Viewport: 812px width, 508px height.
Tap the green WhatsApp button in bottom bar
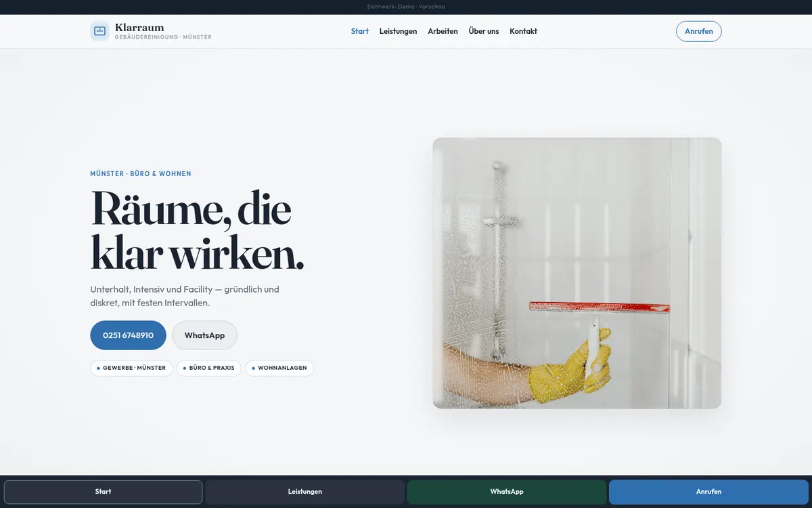507,492
